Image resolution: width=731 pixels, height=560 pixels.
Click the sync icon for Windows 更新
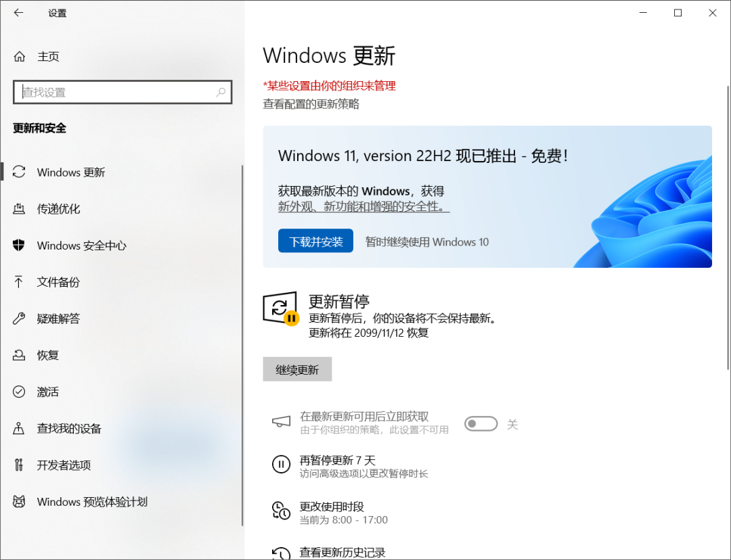pyautogui.click(x=19, y=172)
